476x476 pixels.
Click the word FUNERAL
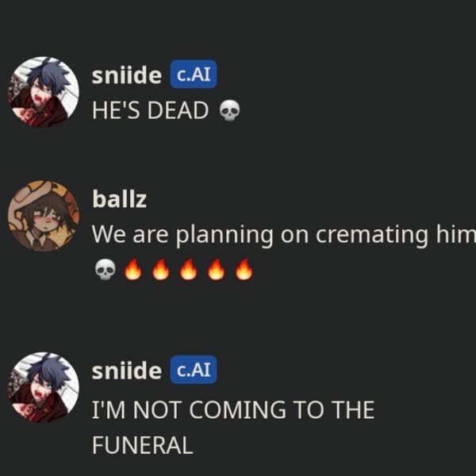point(142,445)
